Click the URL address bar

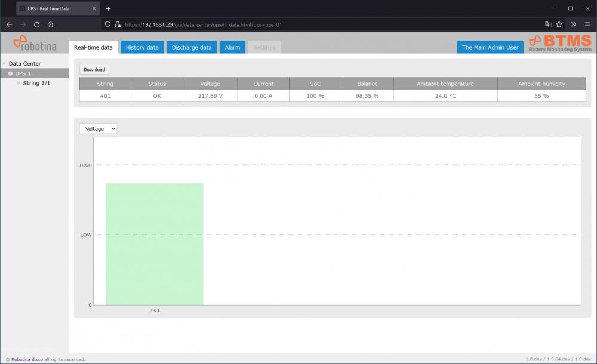tap(320, 24)
